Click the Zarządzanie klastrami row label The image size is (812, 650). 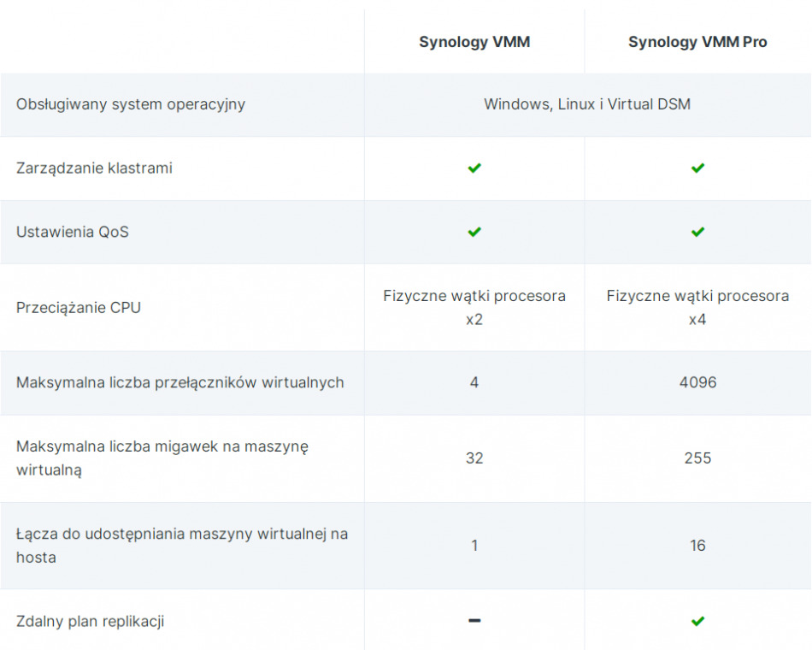click(x=94, y=168)
